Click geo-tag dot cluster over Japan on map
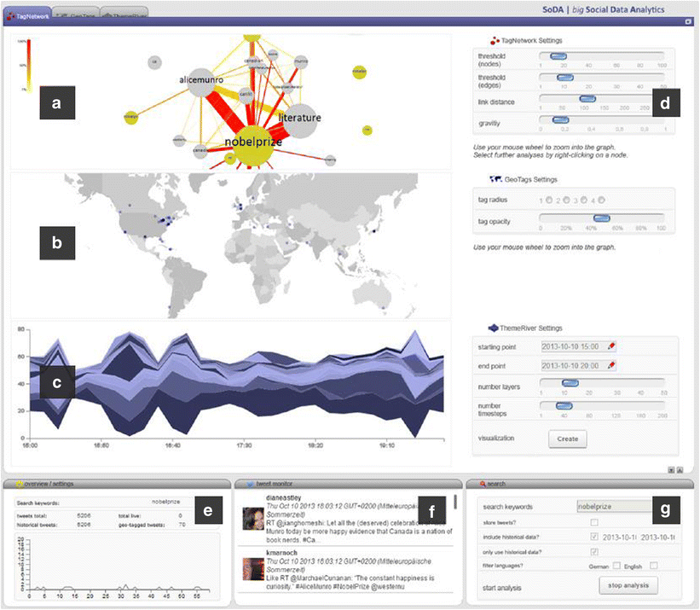The width and height of the screenshot is (700, 610). pyautogui.click(x=374, y=230)
